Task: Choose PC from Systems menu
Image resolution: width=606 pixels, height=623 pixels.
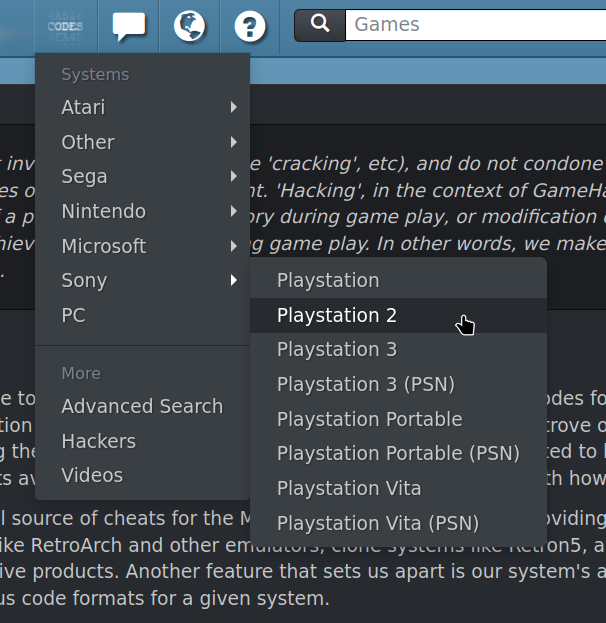Action: tap(142, 315)
